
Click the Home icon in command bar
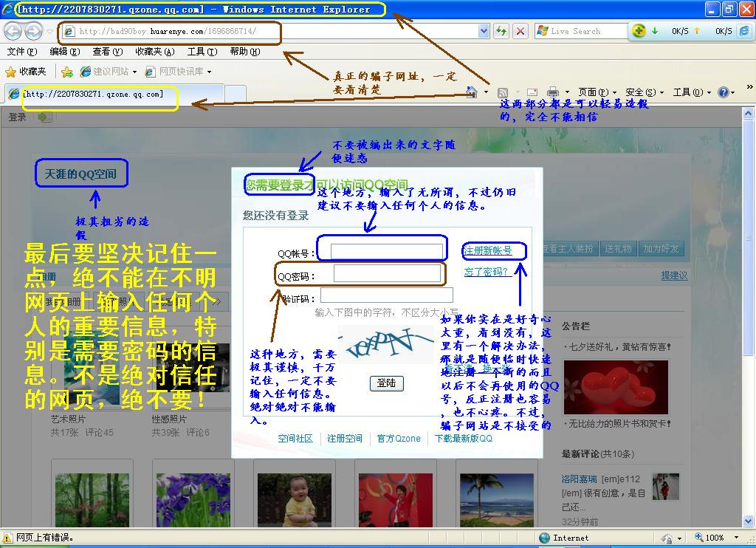click(x=472, y=92)
